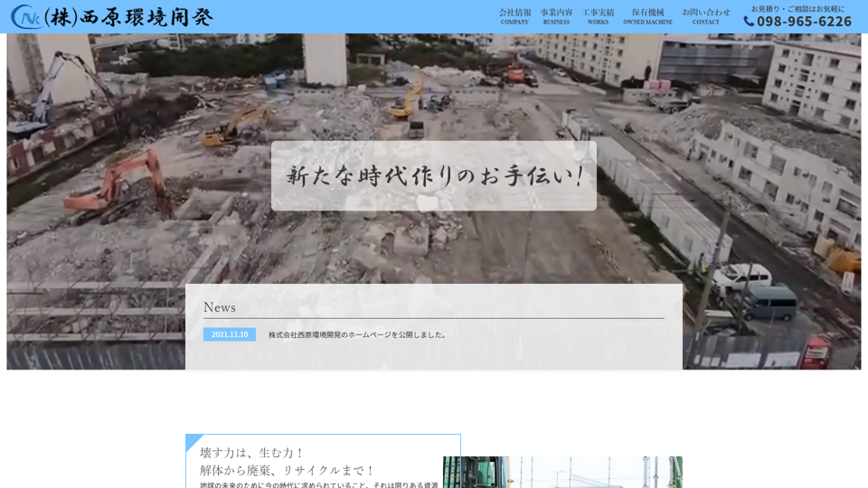The height and width of the screenshot is (488, 868).
Task: Click the 2021.11.10 date badge
Action: [x=230, y=334]
